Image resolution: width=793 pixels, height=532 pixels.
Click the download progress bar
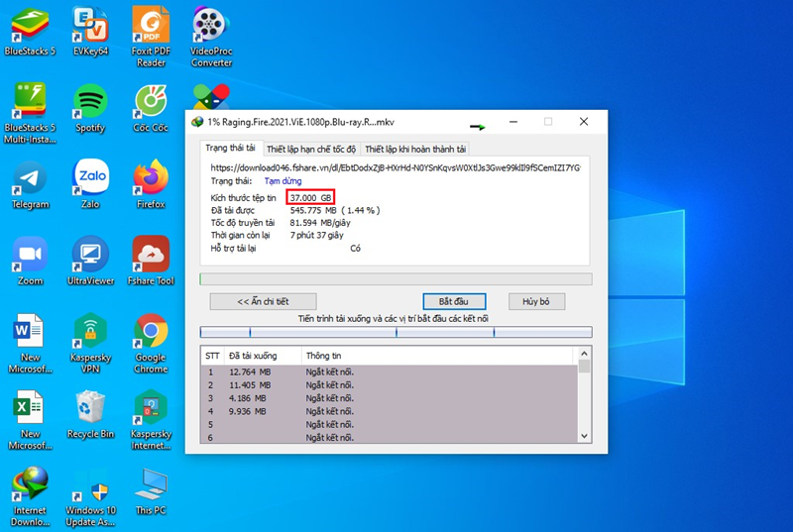(x=396, y=279)
